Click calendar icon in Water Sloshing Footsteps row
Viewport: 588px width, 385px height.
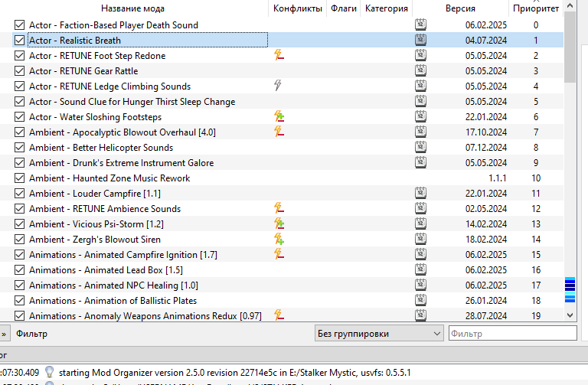point(420,116)
